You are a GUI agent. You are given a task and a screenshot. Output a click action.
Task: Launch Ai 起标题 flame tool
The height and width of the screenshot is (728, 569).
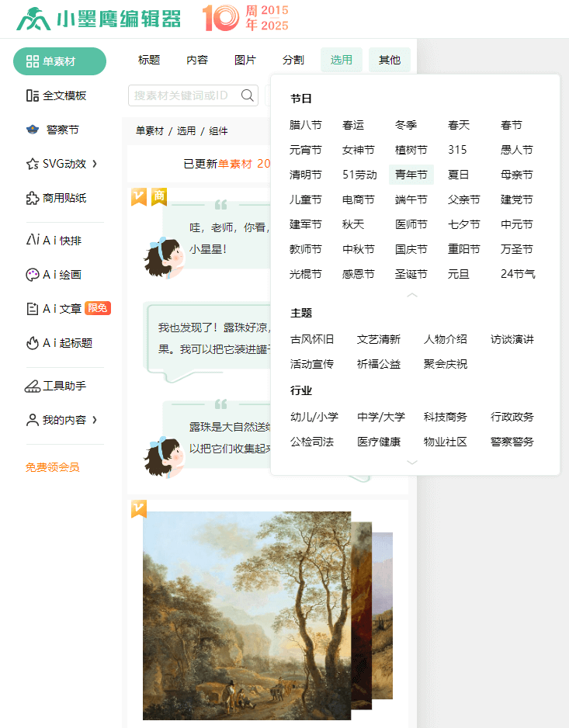coord(33,342)
